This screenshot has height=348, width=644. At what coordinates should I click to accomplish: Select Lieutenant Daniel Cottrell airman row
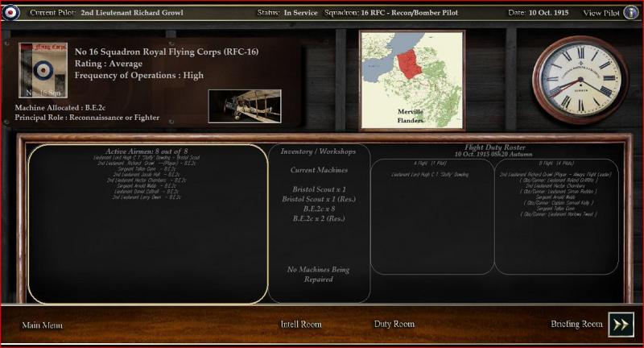tap(147, 192)
